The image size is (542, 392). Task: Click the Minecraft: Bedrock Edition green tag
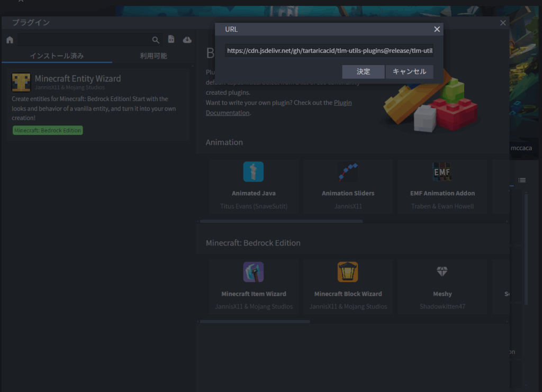(x=48, y=130)
